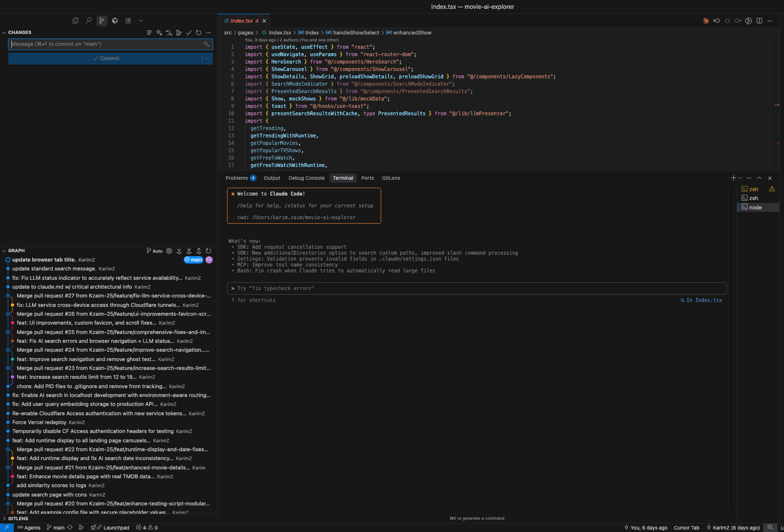Open the Search view in the sidebar

point(89,21)
